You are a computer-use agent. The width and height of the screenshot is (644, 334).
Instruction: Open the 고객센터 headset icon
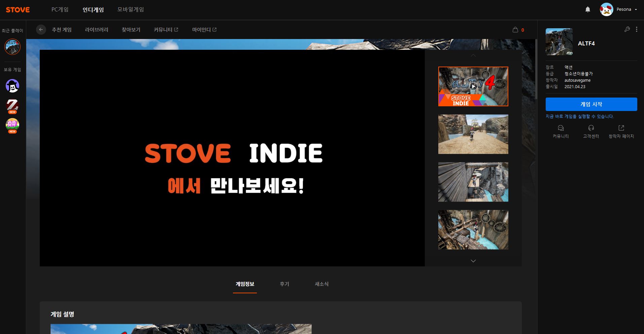[591, 128]
